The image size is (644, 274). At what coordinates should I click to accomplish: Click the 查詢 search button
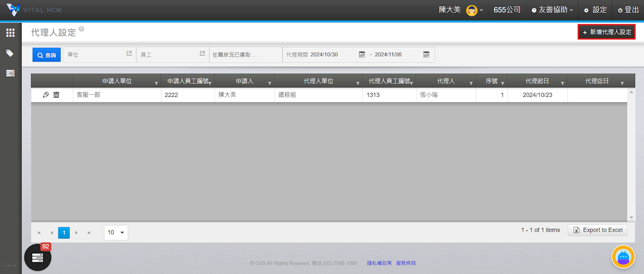pos(47,55)
